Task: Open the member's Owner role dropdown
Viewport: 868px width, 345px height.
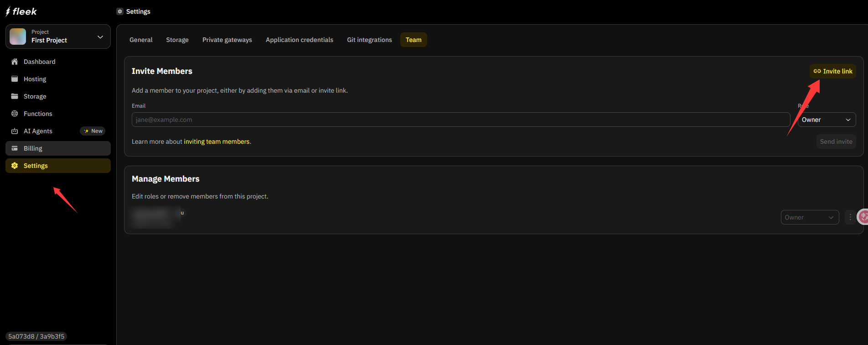Action: coord(809,217)
